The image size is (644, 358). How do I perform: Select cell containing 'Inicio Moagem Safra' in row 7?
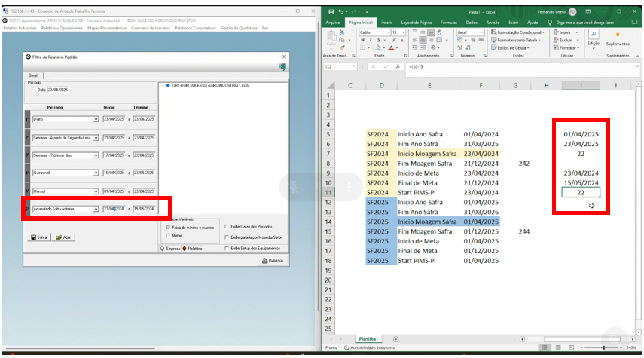[429, 154]
